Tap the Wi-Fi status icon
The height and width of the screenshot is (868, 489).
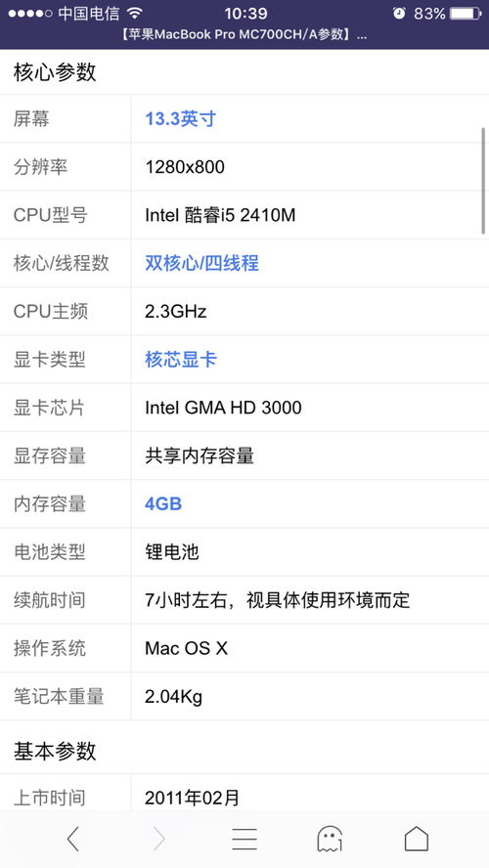134,14
